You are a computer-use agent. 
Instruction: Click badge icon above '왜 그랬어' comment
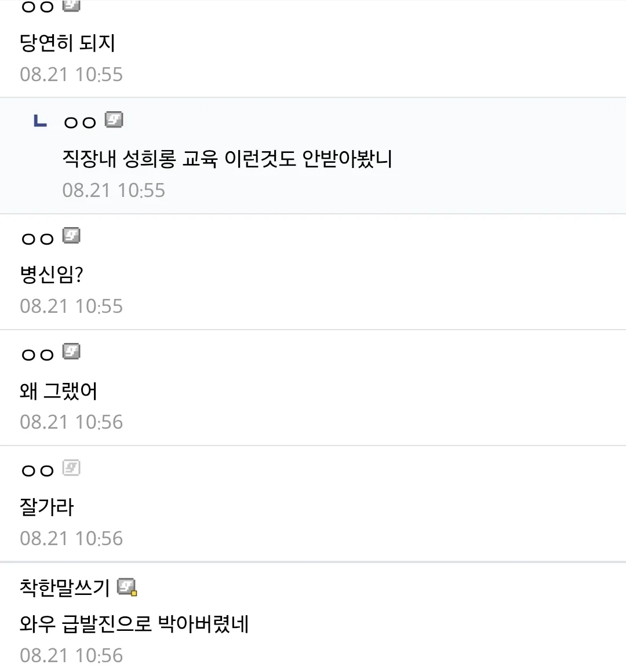[x=71, y=352]
